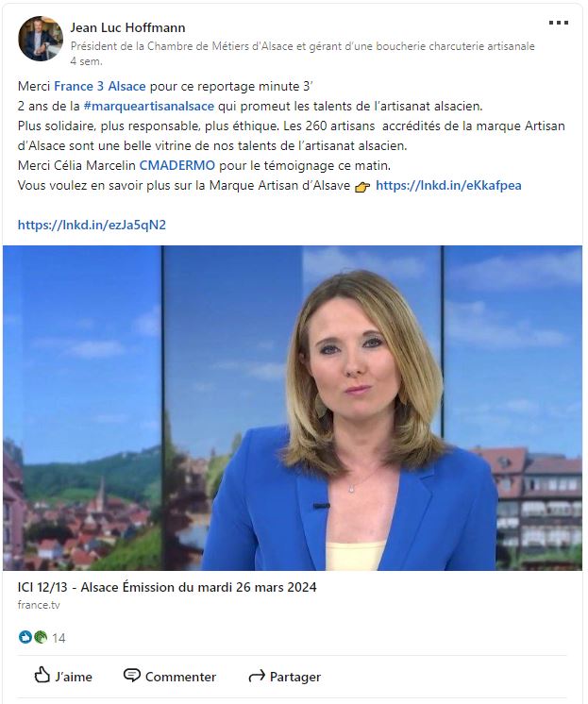Click the france.tv source label
588x704 pixels.
tap(39, 605)
